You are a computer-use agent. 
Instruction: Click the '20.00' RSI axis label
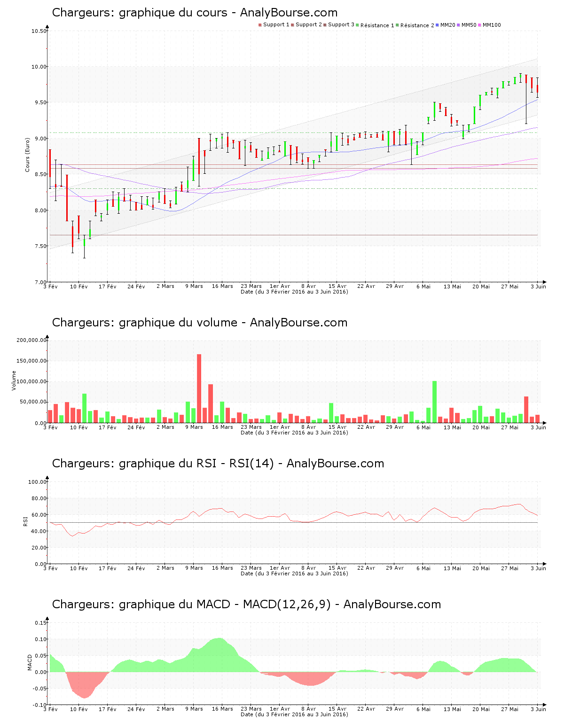tap(39, 548)
